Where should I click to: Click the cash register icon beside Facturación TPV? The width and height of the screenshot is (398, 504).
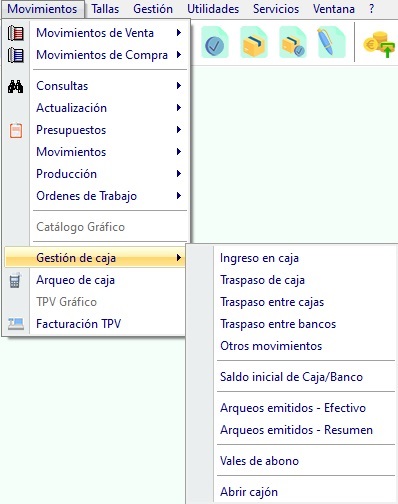click(x=16, y=324)
